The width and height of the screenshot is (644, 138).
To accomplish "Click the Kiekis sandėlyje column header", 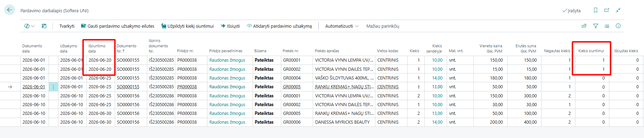I will pos(434,48).
